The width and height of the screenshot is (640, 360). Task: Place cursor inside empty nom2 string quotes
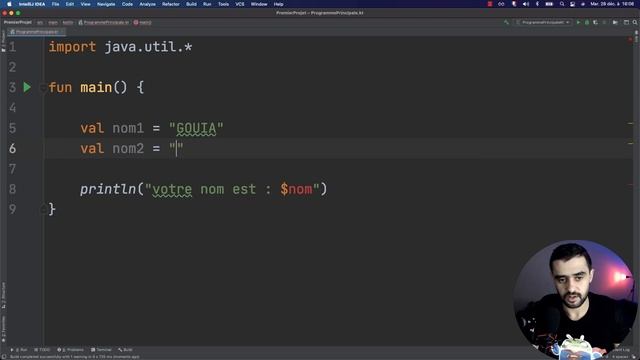(x=177, y=149)
